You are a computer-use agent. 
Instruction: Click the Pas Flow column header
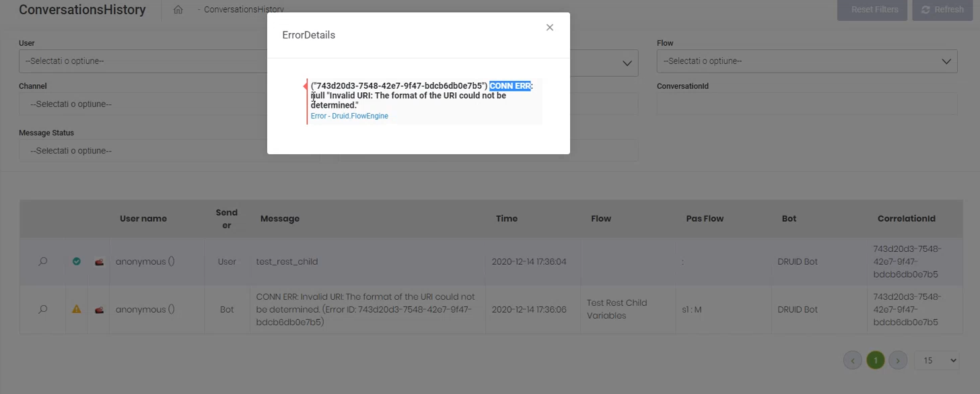click(705, 219)
